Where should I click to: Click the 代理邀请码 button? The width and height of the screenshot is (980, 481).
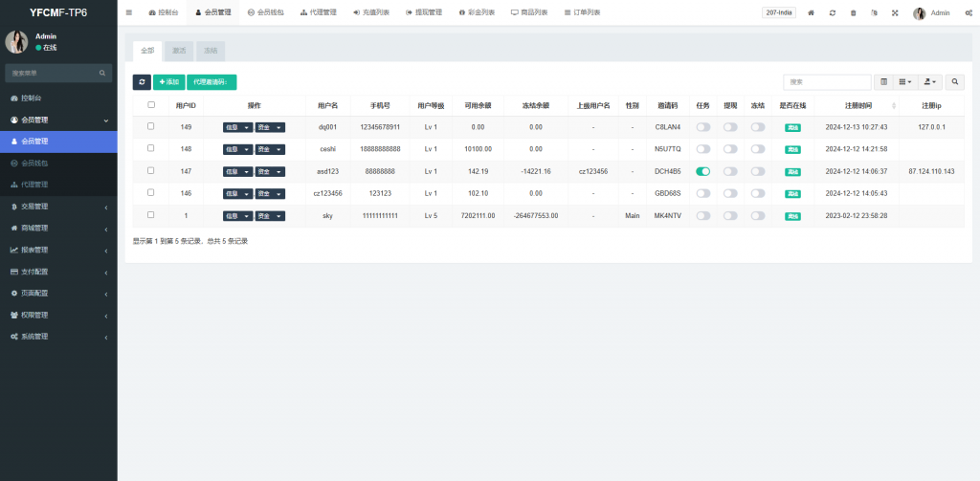click(212, 82)
